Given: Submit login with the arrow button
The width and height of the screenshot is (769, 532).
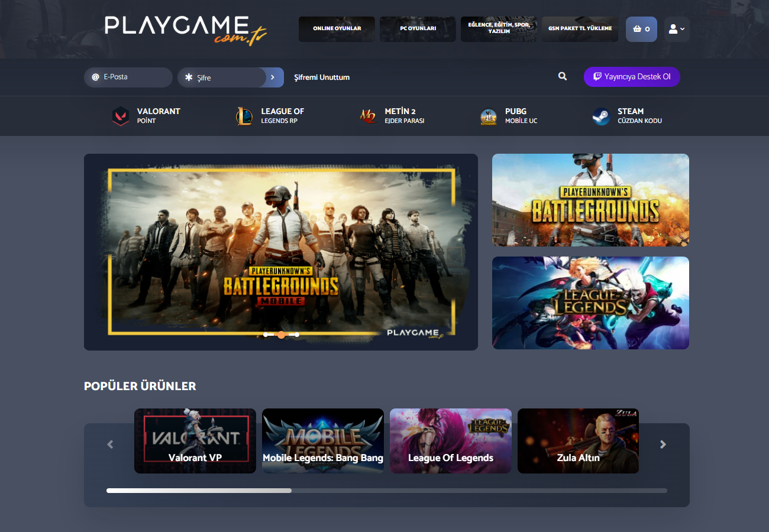Looking at the screenshot, I should (273, 77).
